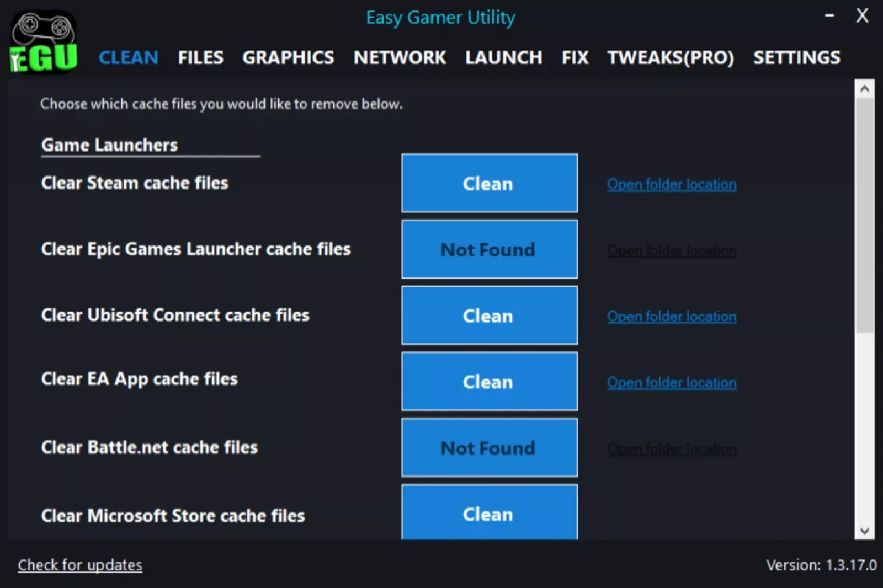883x588 pixels.
Task: Open folder location for Steam cache
Action: [672, 184]
